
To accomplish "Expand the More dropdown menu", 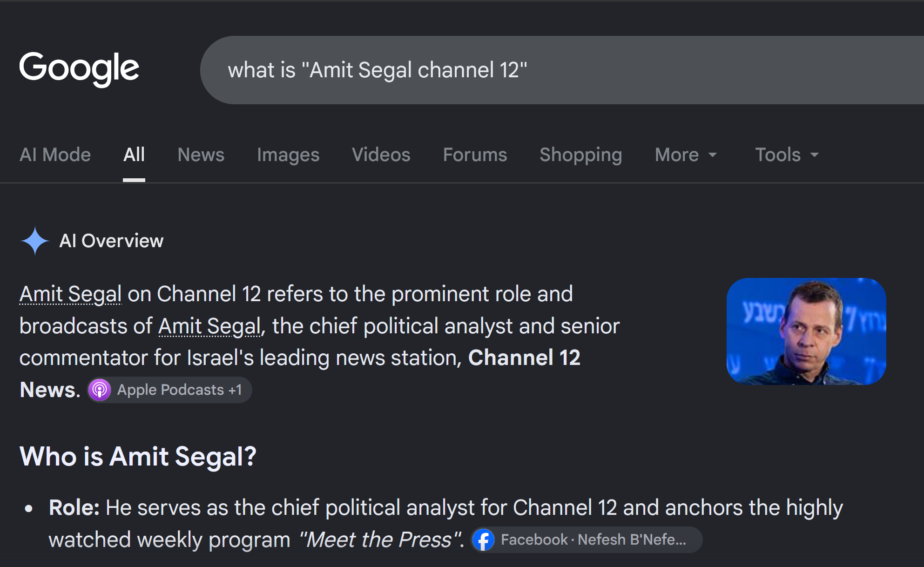I will tap(686, 155).
